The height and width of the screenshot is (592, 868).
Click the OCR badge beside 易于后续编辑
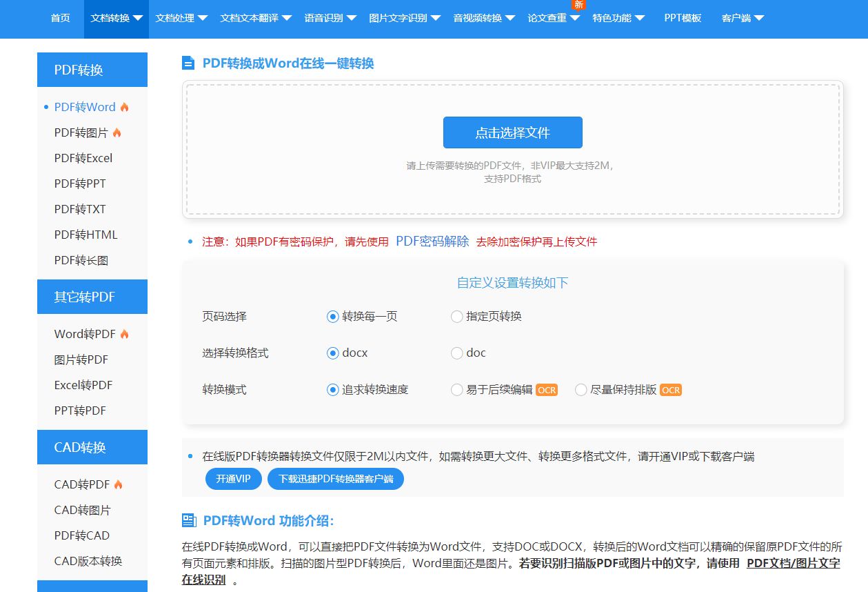[x=547, y=390]
